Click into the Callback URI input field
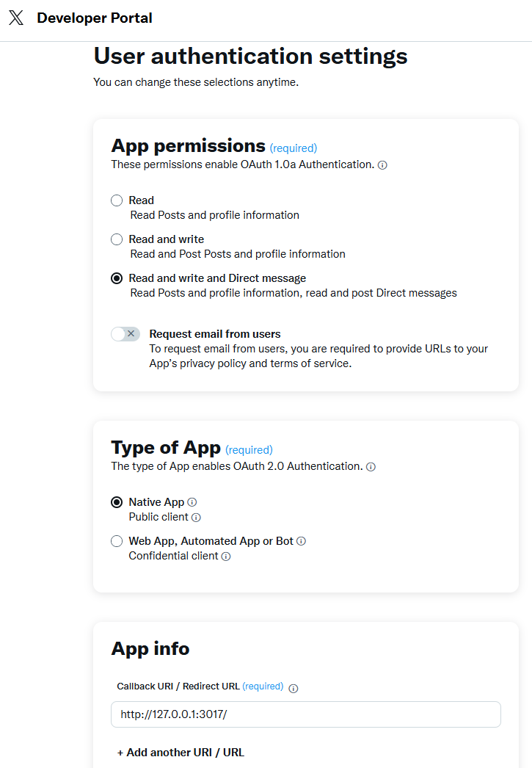The image size is (532, 768). (306, 714)
